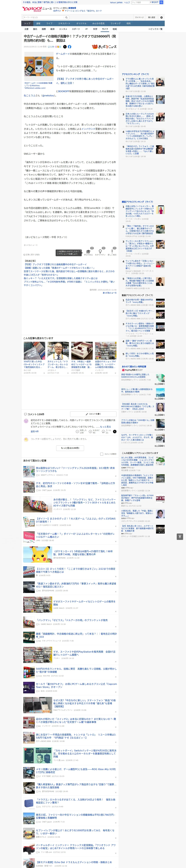Viewport: 186px width, 868px height.
Task: Play ranked video 1 名店の味がお得
Action: 160,303
